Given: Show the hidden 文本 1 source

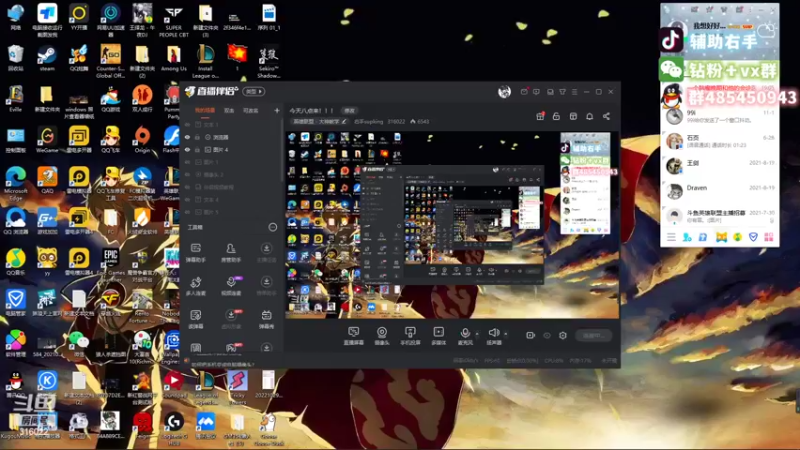Looking at the screenshot, I should (187, 124).
